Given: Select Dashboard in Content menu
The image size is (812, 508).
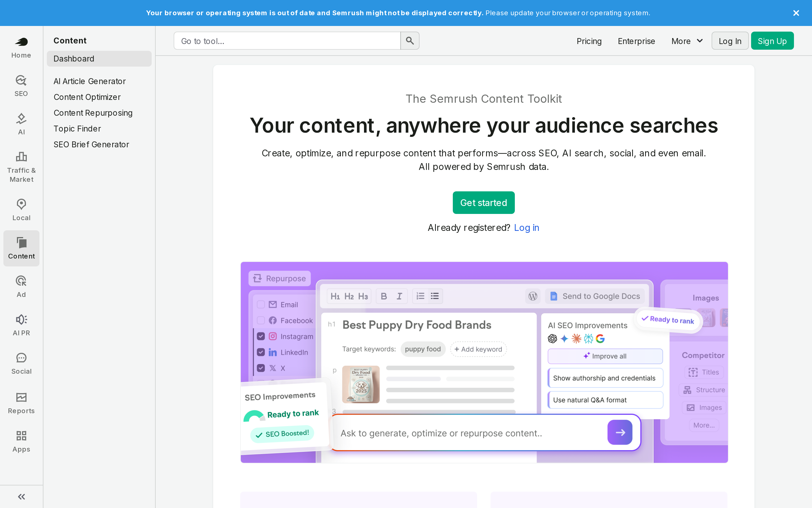Looking at the screenshot, I should pyautogui.click(x=99, y=58).
